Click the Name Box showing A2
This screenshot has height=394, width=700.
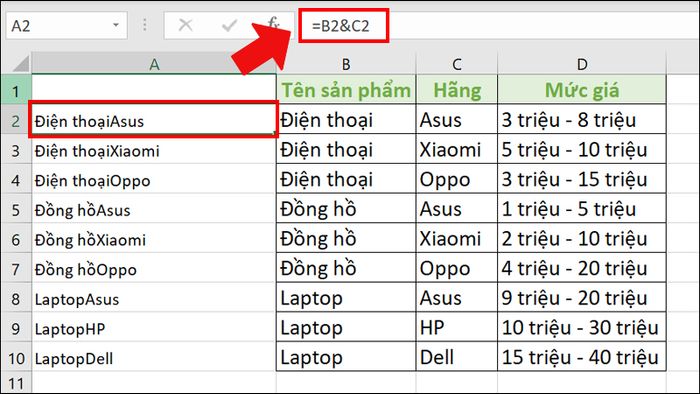tap(67, 25)
